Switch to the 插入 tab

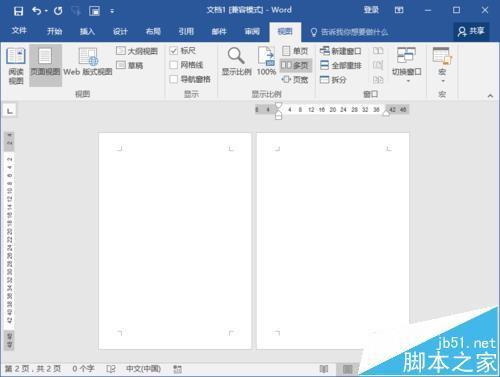pyautogui.click(x=87, y=31)
